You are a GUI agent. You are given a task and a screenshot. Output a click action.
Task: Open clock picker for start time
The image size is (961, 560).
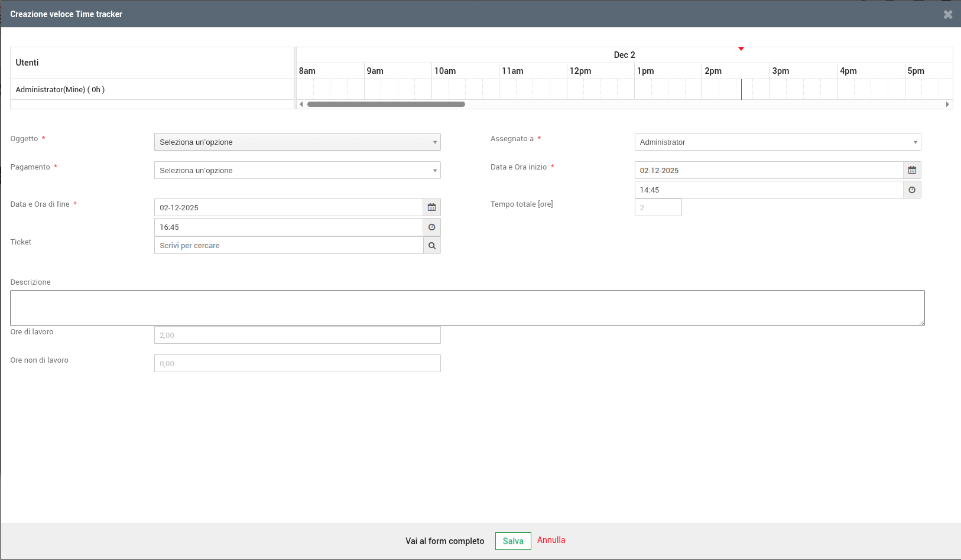912,190
